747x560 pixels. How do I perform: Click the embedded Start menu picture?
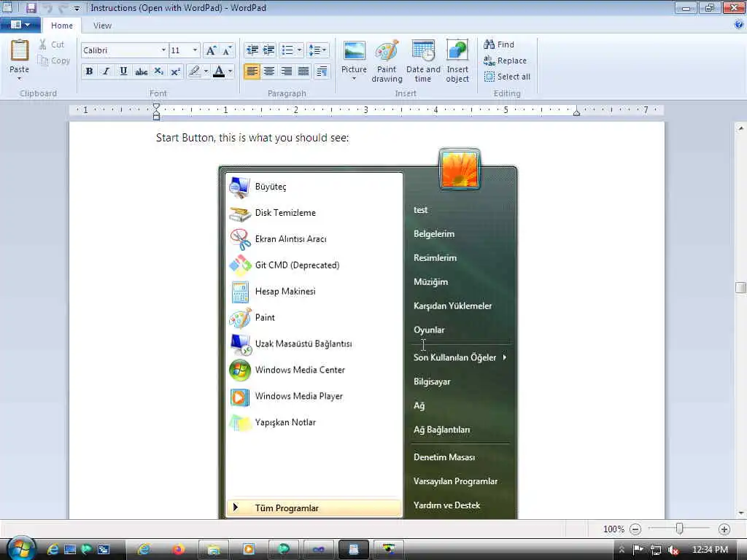pos(368,333)
